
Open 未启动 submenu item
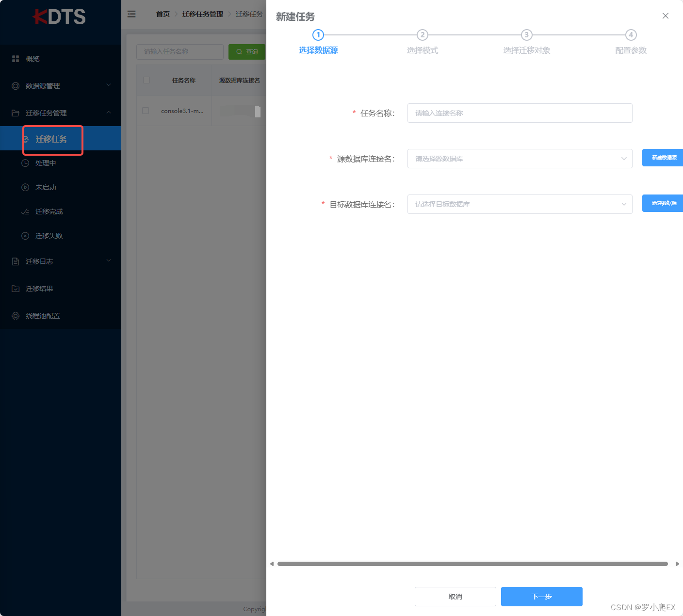click(x=61, y=187)
